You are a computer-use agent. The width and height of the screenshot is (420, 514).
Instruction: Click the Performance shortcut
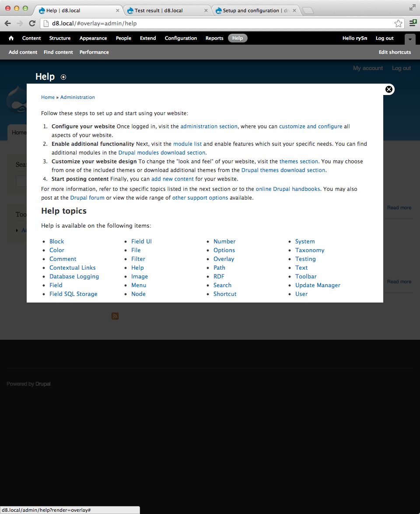pyautogui.click(x=94, y=52)
